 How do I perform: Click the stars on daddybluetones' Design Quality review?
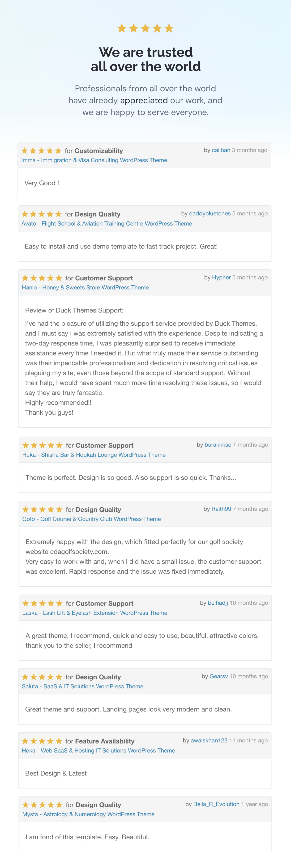click(42, 214)
